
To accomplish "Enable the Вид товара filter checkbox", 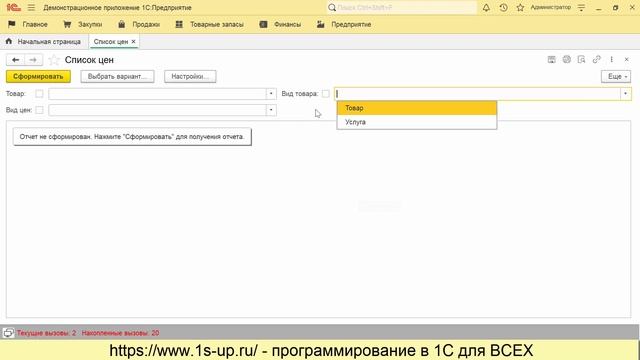I will (x=325, y=94).
